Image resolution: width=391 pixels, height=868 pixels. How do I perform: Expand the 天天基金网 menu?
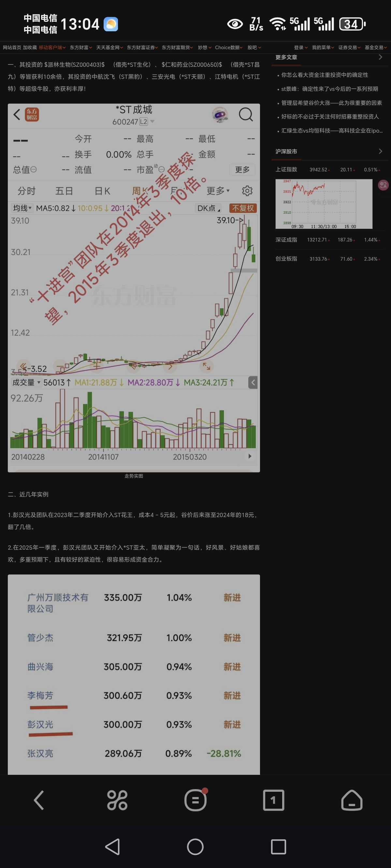point(109,48)
